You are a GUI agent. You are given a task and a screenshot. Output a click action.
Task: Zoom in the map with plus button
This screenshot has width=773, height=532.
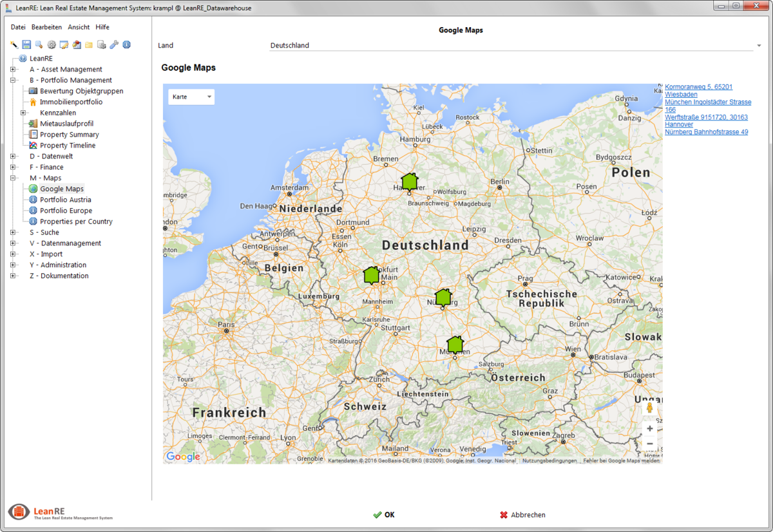[x=649, y=428]
